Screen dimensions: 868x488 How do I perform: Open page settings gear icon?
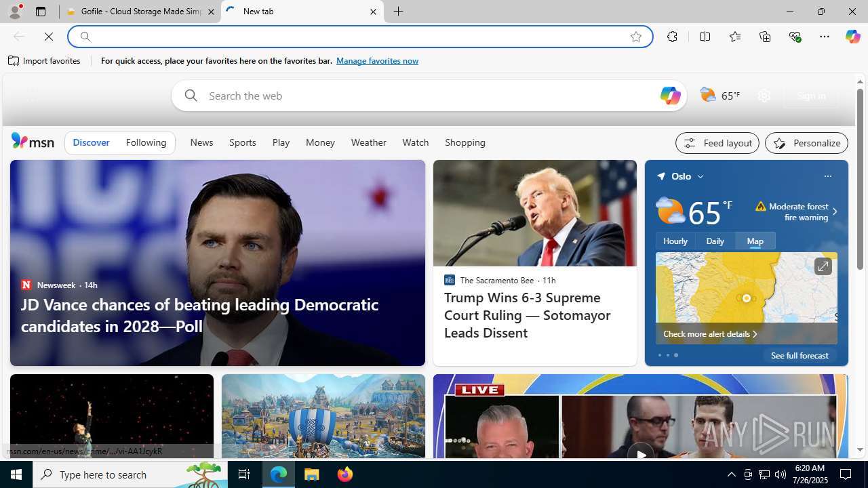pyautogui.click(x=764, y=96)
